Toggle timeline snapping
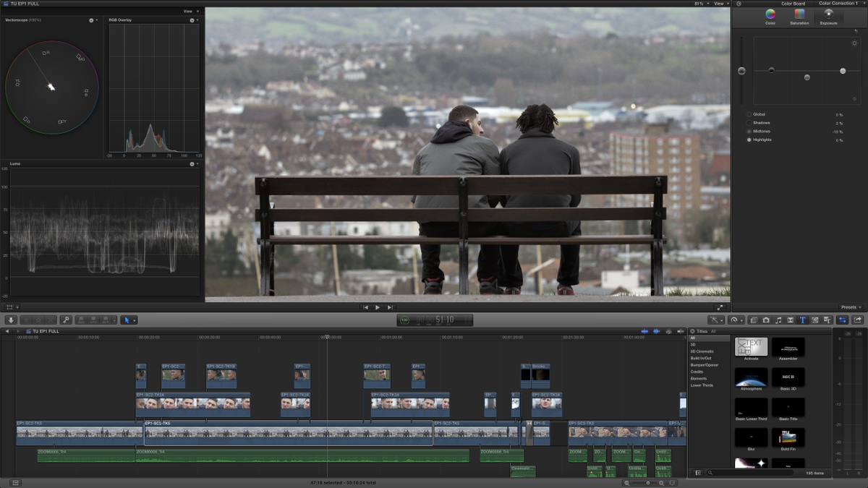The image size is (868, 488). click(680, 331)
